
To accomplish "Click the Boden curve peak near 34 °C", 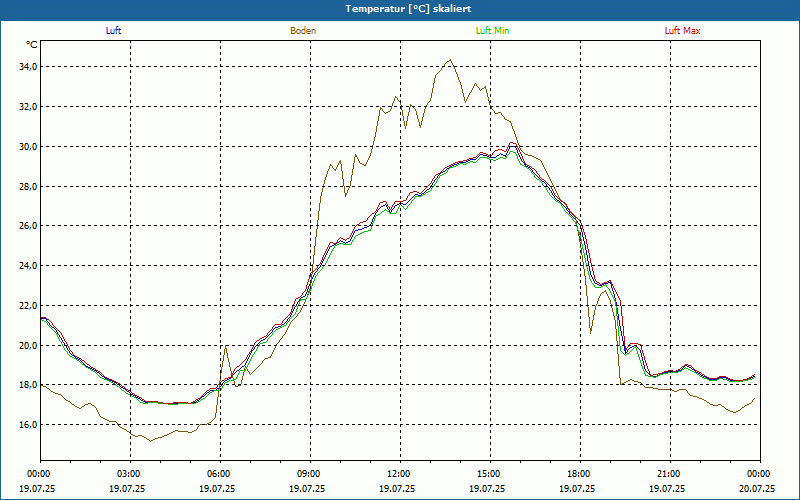I will pos(450,60).
